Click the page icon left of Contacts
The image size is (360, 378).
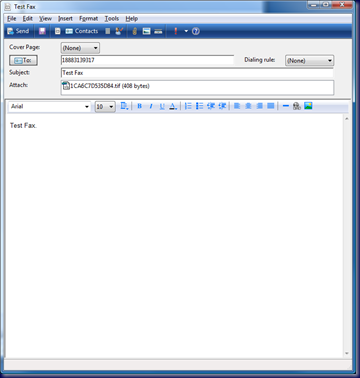click(x=58, y=31)
